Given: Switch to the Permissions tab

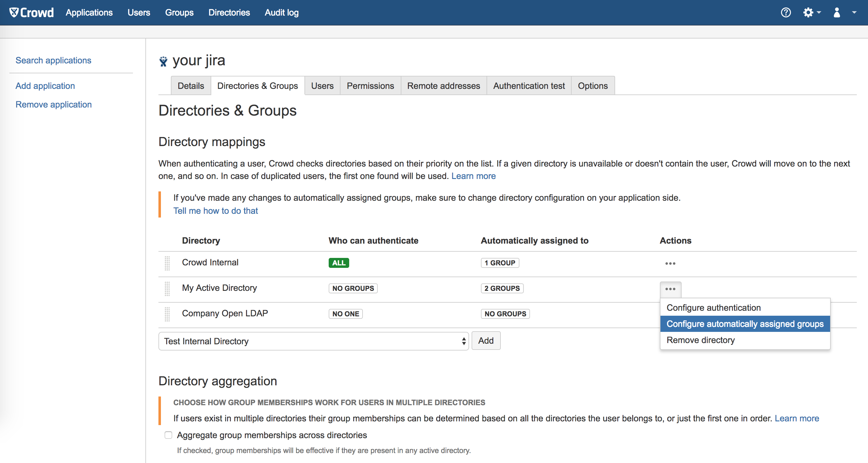Looking at the screenshot, I should pyautogui.click(x=370, y=85).
